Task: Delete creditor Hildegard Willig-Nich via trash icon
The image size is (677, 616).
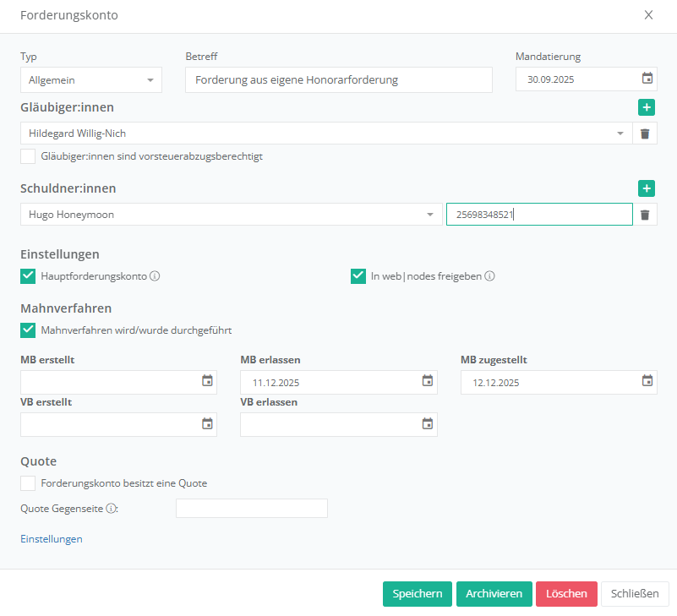Action: 645,134
